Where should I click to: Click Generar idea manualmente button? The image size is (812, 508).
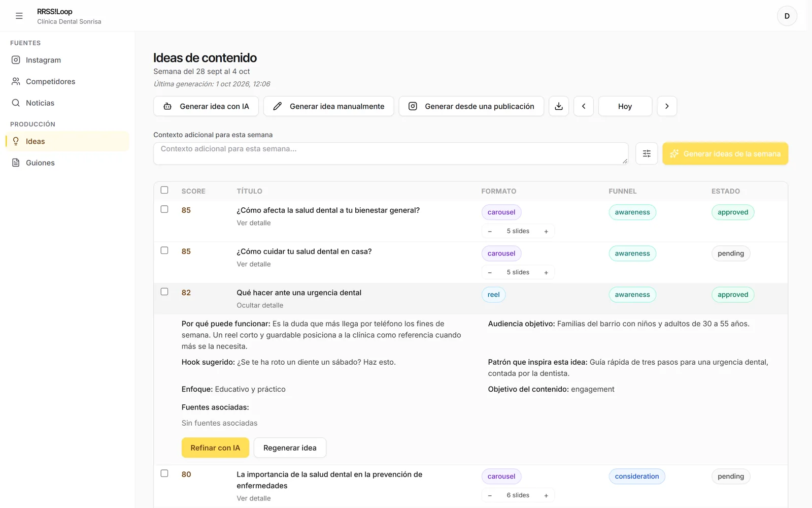click(329, 106)
